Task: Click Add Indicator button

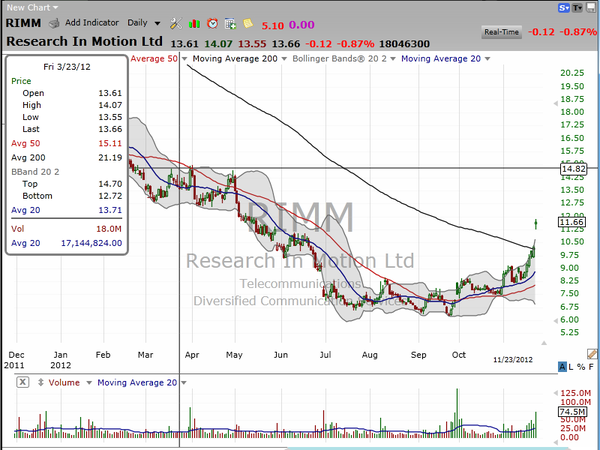Action: click(92, 23)
